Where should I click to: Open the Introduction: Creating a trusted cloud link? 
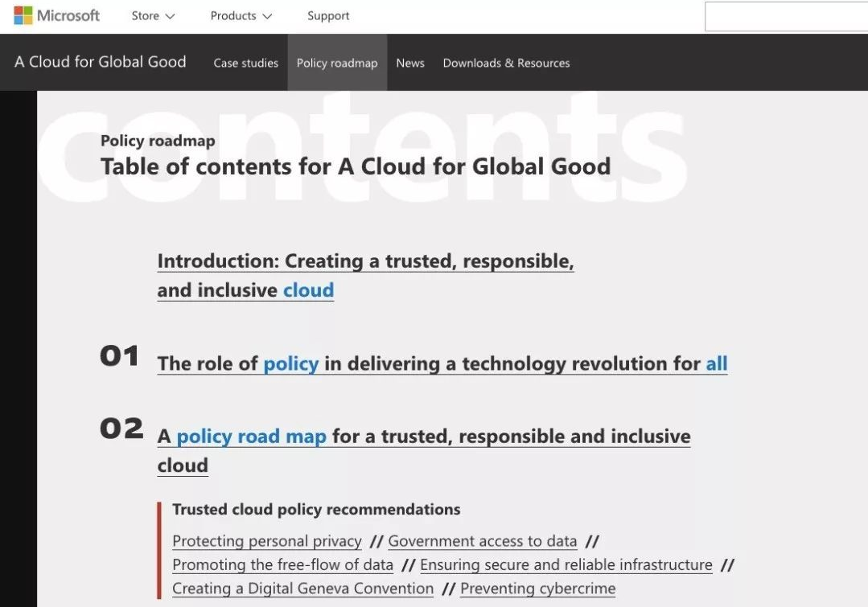[x=365, y=262]
